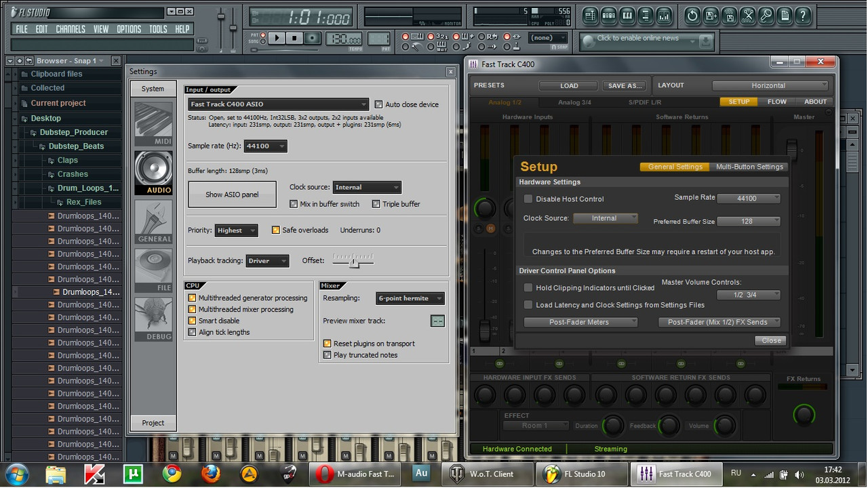Viewport: 868px width, 488px height.
Task: Open the Layout Horizontal dropdown
Action: [770, 85]
